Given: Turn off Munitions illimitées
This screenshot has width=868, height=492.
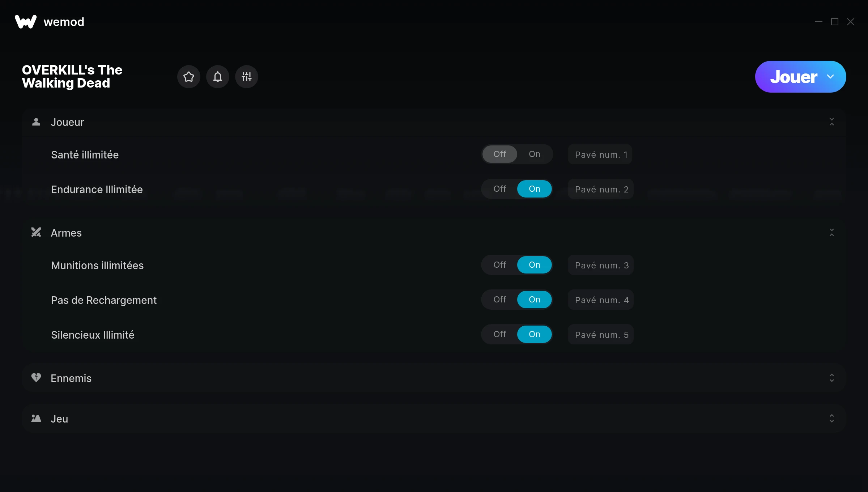Looking at the screenshot, I should [500, 265].
